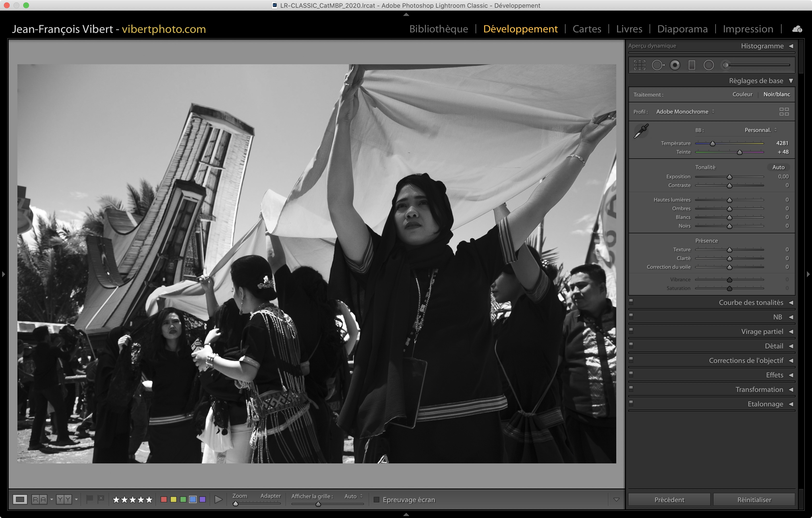812x518 pixels.
Task: Open the BB Personnal. white balance dropdown
Action: [x=761, y=130]
